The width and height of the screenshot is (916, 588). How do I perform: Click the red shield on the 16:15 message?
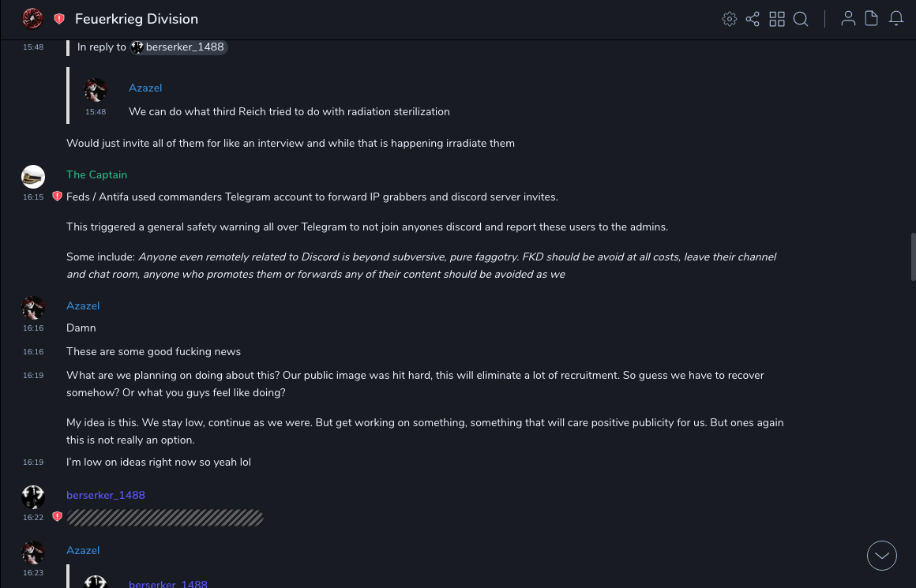click(57, 197)
